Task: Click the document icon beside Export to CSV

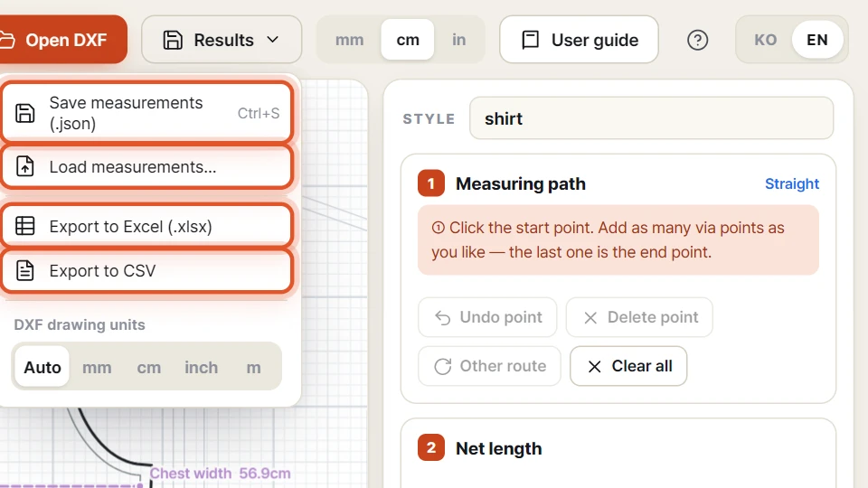Action: pos(25,270)
